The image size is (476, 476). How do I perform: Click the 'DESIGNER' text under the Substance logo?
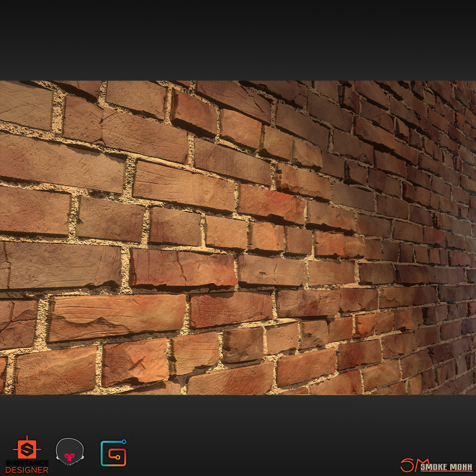coord(27,470)
